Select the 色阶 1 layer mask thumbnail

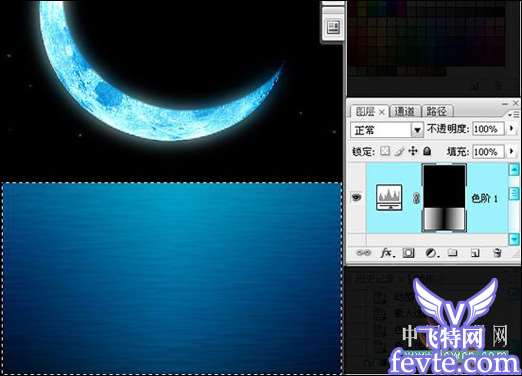[444, 198]
